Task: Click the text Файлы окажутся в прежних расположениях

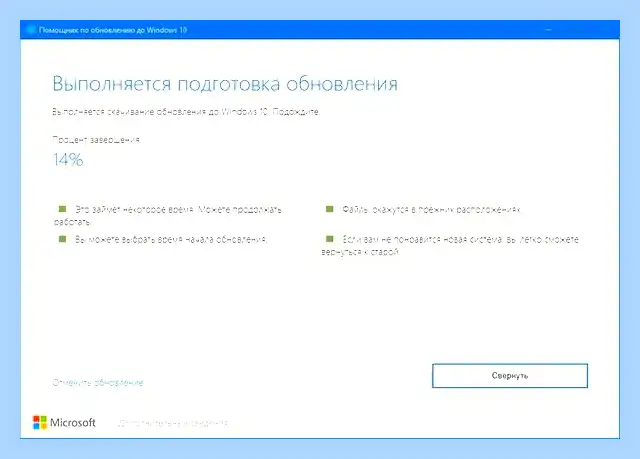Action: pyautogui.click(x=431, y=210)
